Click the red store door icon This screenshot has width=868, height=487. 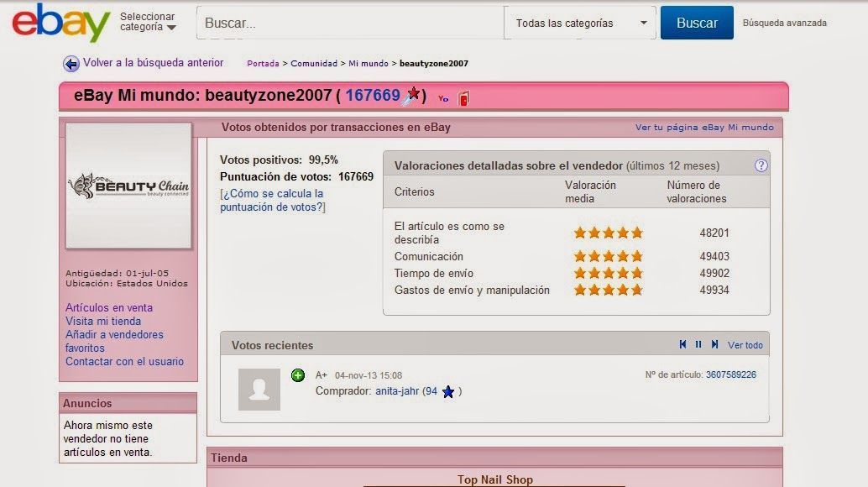tap(464, 98)
